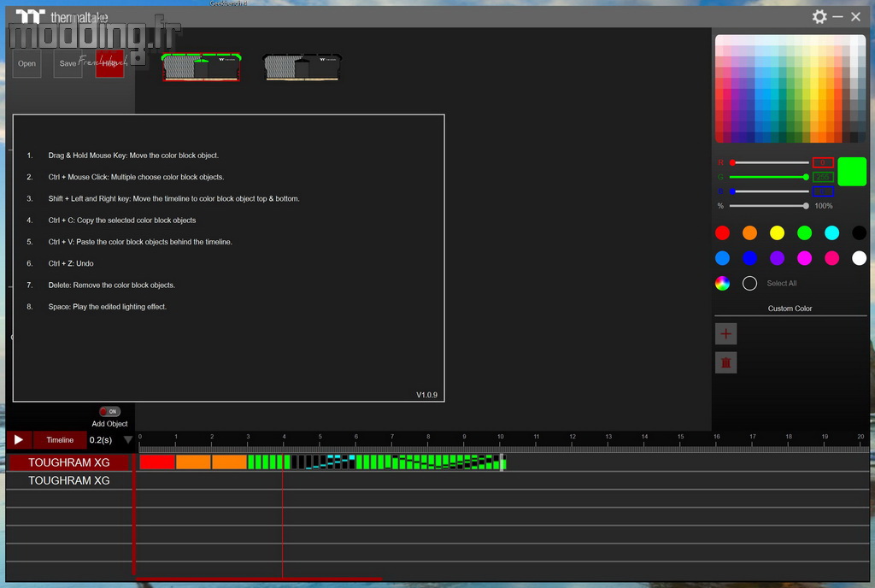
Task: Click the Thermaltake logo
Action: 62,17
